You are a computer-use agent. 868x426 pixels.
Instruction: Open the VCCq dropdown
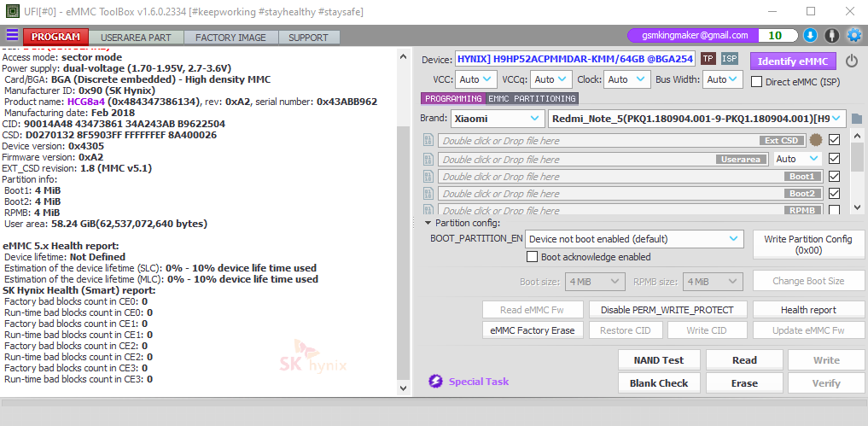(551, 79)
